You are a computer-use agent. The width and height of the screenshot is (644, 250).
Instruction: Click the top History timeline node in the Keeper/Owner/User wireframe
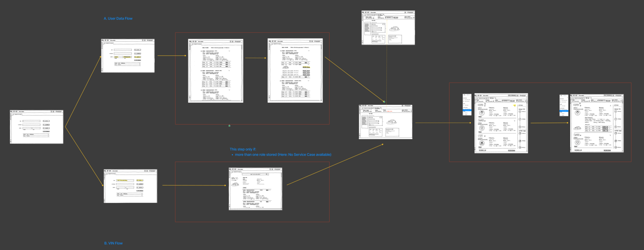click(x=520, y=111)
